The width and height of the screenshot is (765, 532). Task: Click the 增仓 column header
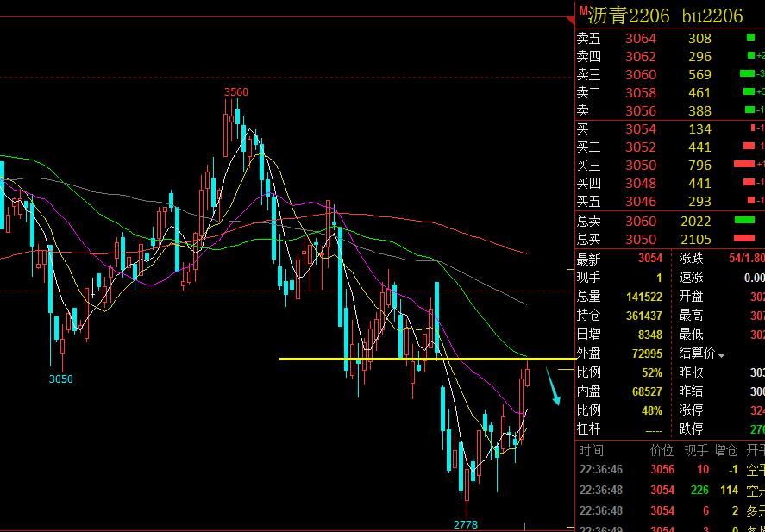tap(726, 450)
